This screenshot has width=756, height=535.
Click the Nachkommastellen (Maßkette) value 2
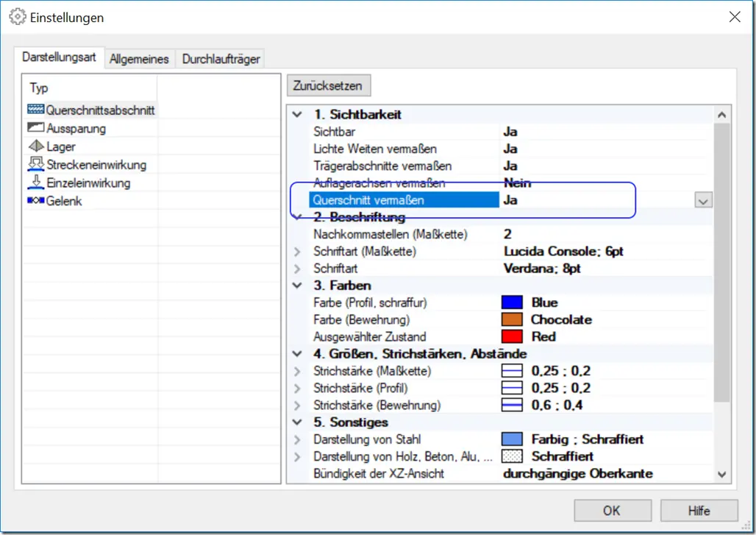pos(507,235)
